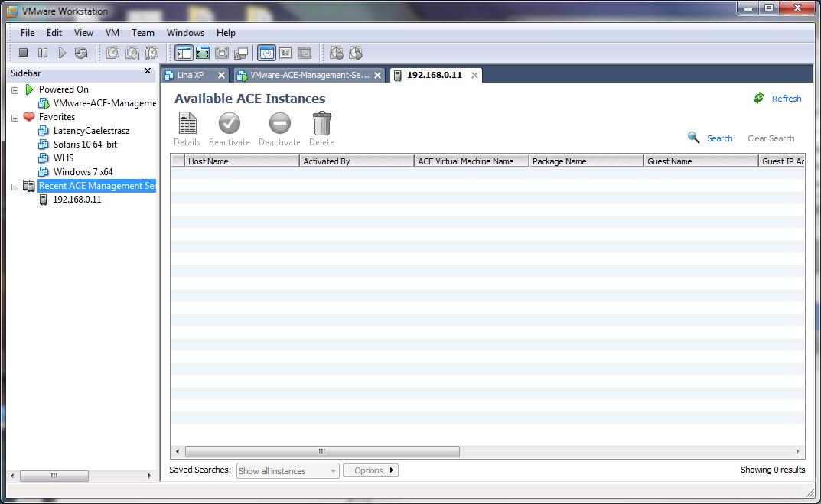Image resolution: width=821 pixels, height=504 pixels.
Task: Select Solaris 10 64-bit in the sidebar
Action: [x=85, y=145]
